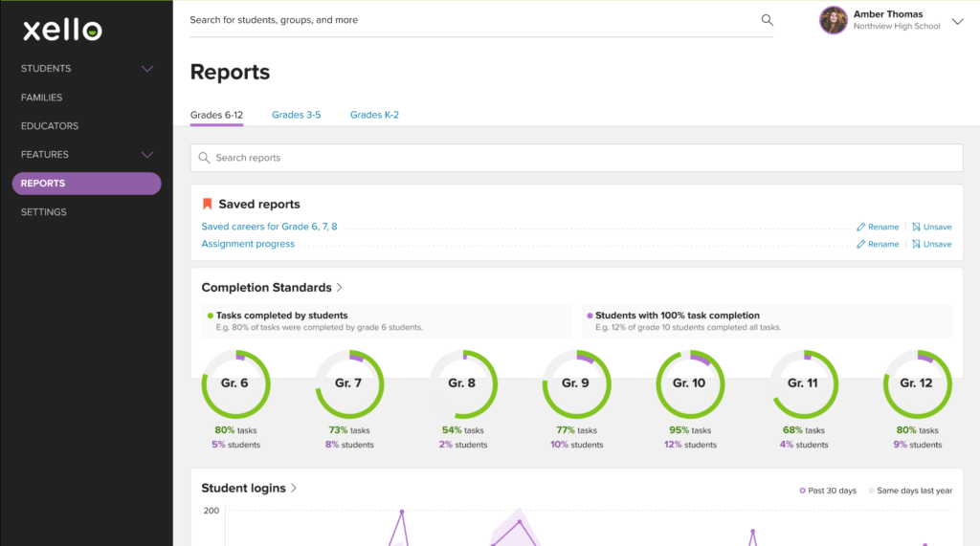Viewport: 980px width, 546px height.
Task: Click the green Tasks completed by students legend dot
Action: point(210,317)
